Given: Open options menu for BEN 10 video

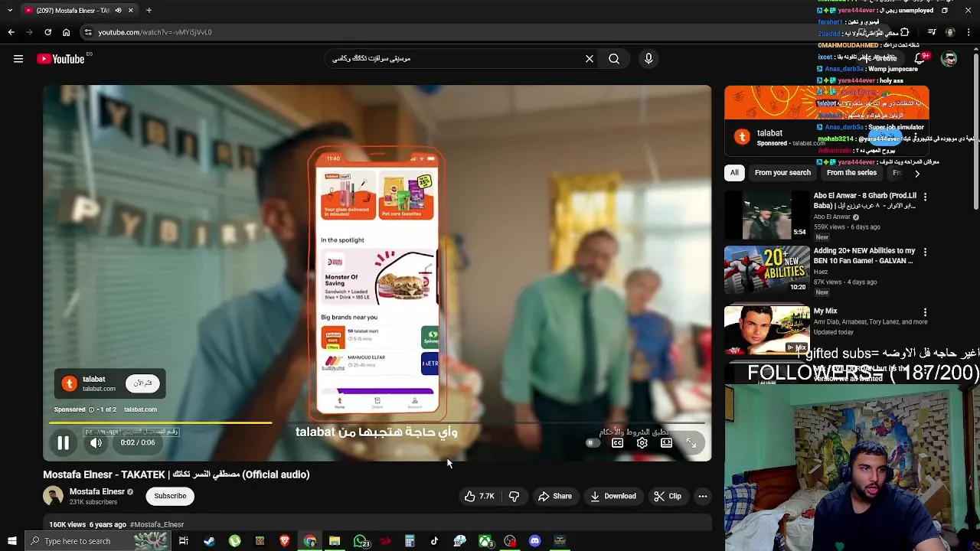Looking at the screenshot, I should (x=925, y=252).
